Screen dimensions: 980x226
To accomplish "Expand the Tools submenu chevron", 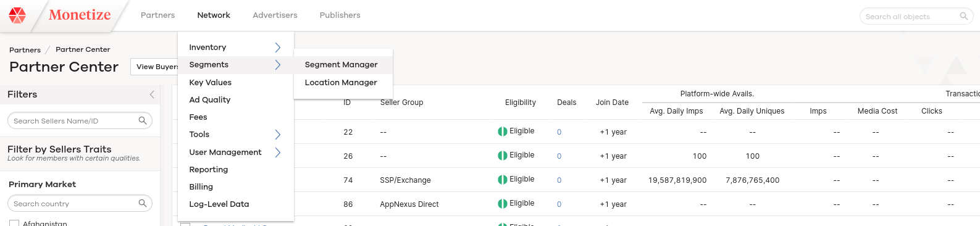I will pos(278,135).
